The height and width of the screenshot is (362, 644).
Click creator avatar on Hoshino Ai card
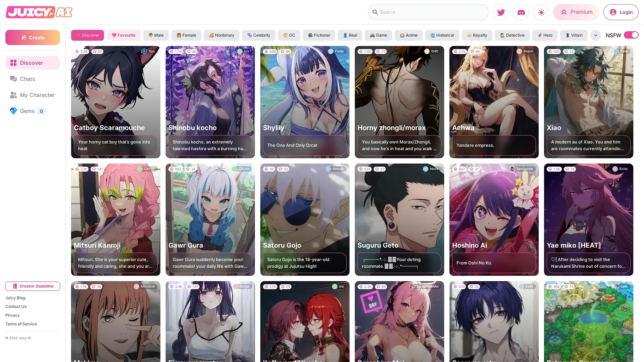point(512,169)
